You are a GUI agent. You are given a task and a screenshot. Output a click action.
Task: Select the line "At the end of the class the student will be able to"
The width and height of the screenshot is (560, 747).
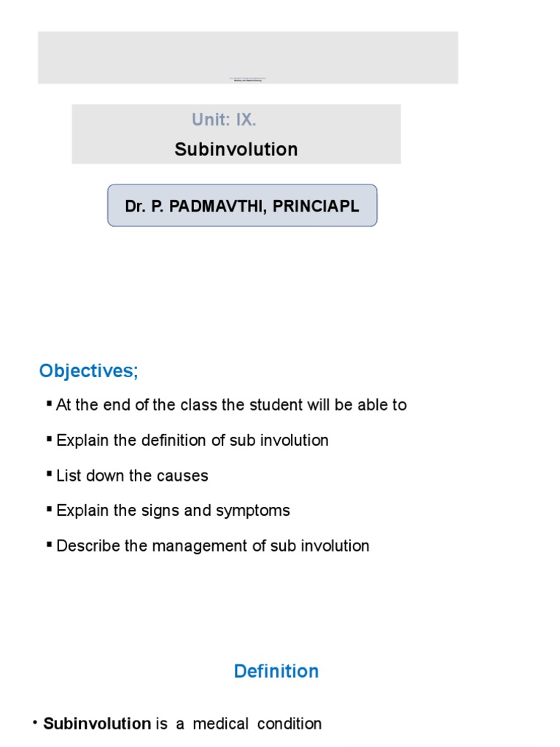tap(231, 405)
